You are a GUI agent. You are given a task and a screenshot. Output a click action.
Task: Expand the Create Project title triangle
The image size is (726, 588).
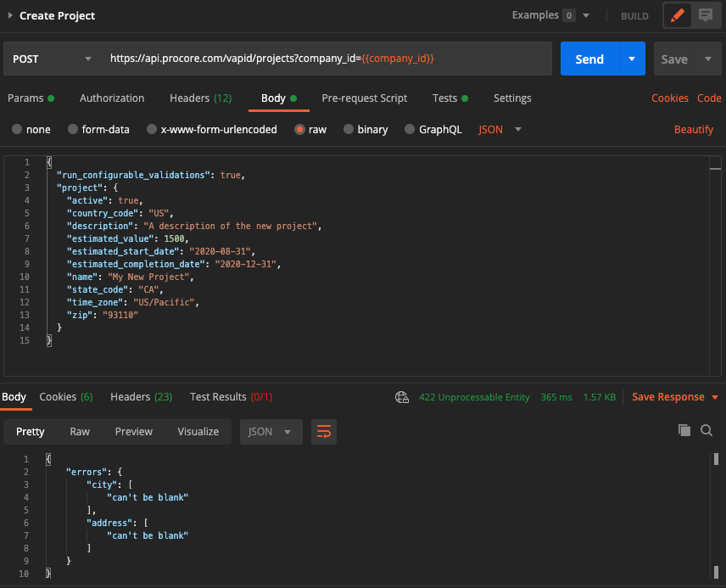coord(10,16)
